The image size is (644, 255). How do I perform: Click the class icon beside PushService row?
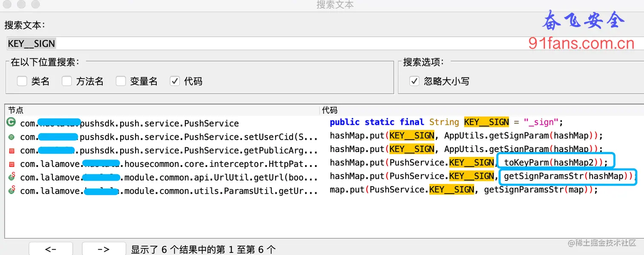click(11, 123)
